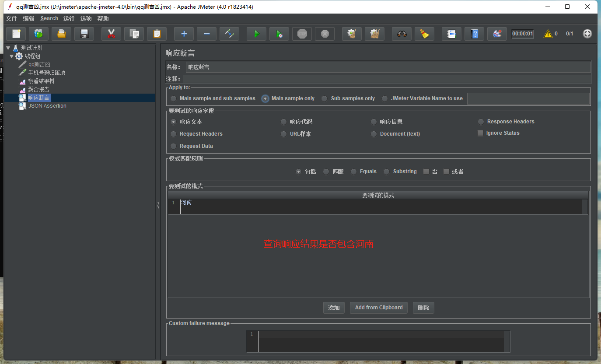Select 响应文本 response field radio

(x=186, y=122)
